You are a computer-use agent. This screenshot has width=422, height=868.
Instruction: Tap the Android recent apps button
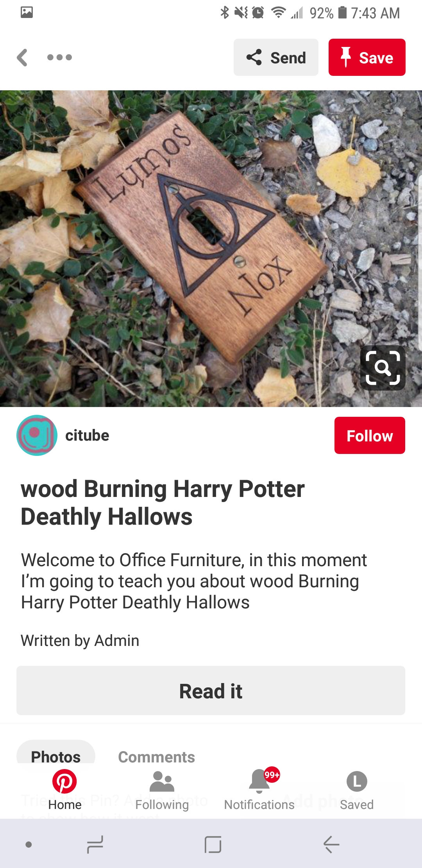pyautogui.click(x=95, y=845)
